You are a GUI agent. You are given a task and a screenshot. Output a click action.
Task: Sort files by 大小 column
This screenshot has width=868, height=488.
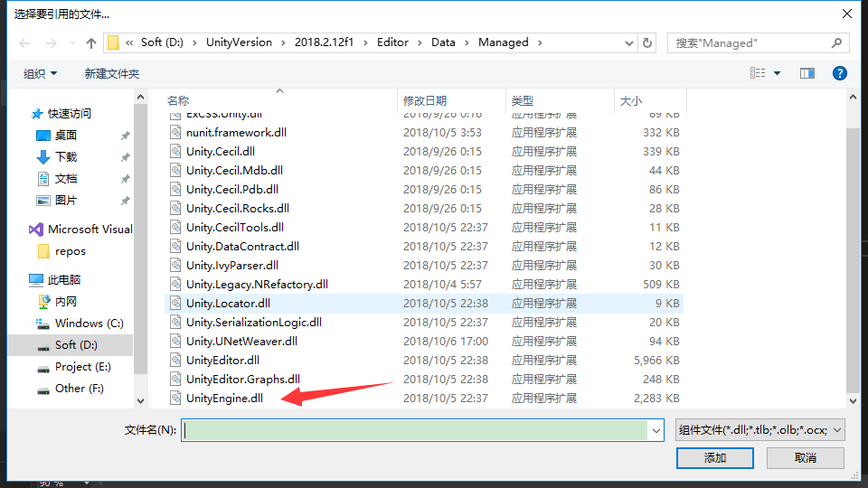tap(630, 100)
